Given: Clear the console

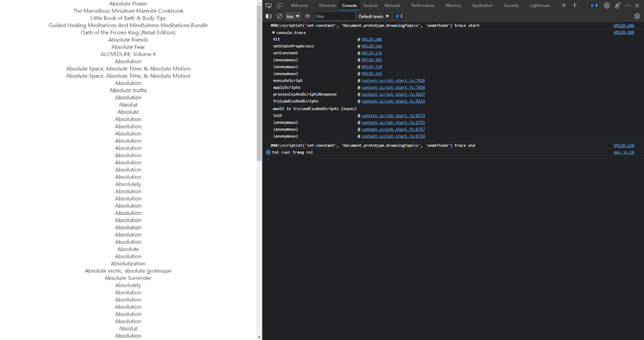Looking at the screenshot, I should 279,16.
